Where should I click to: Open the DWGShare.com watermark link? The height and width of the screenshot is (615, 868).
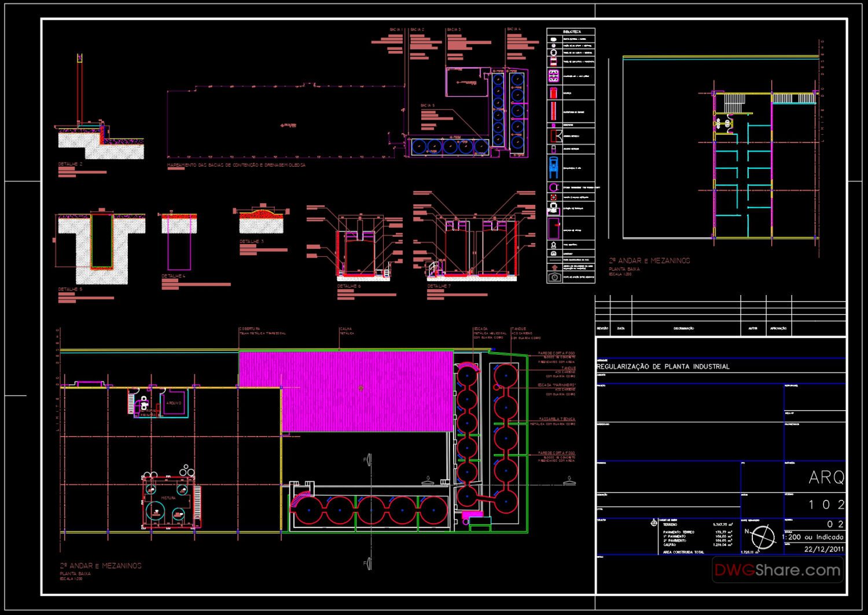[x=777, y=569]
